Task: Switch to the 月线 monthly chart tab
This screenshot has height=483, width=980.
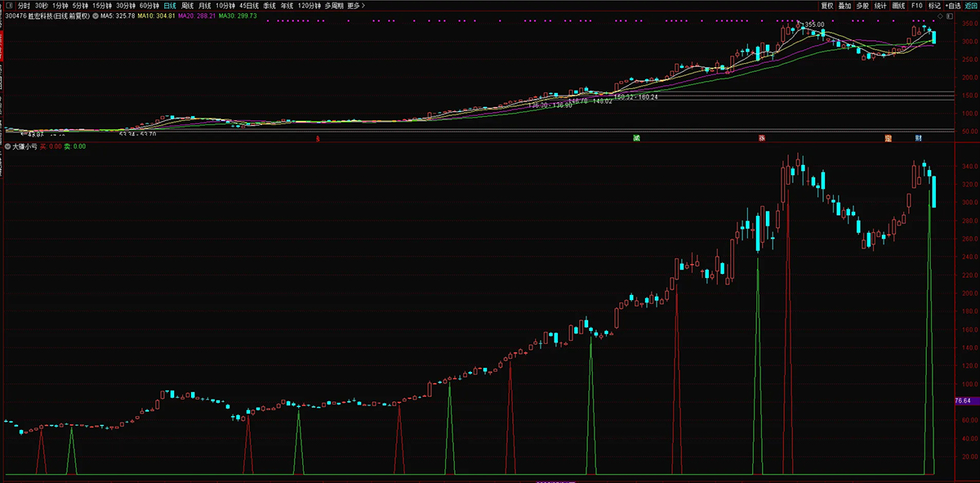Action: pyautogui.click(x=204, y=5)
